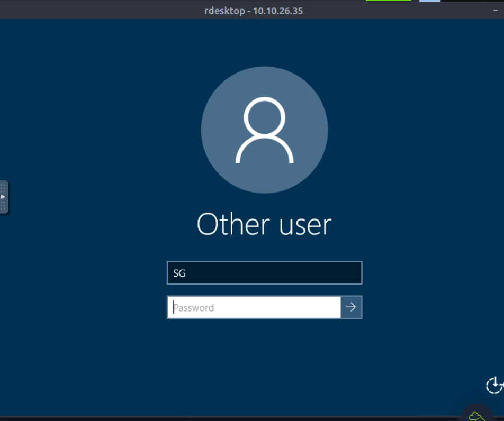Screen dimensions: 504x421
Task: Minimize the rdesktop window
Action: (496, 10)
